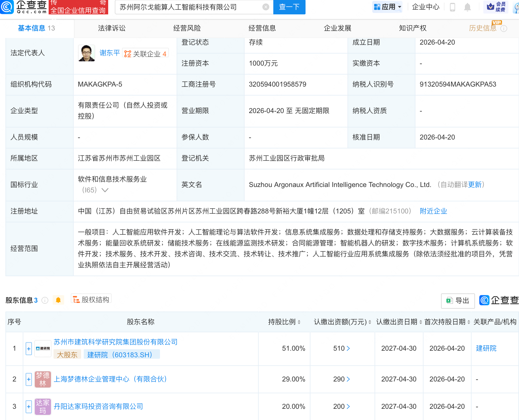Image resolution: width=519 pixels, height=420 pixels.
Task: Click the 企查查 logo icon
Action: (7, 7)
